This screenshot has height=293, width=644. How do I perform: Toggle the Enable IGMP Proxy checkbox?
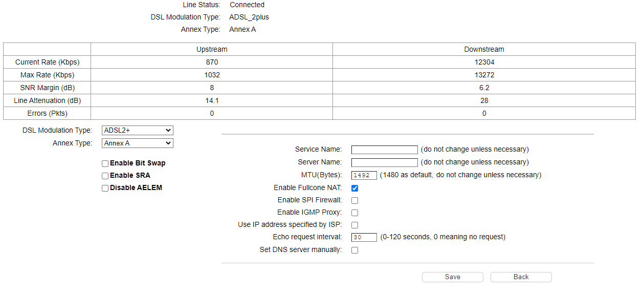coord(354,213)
